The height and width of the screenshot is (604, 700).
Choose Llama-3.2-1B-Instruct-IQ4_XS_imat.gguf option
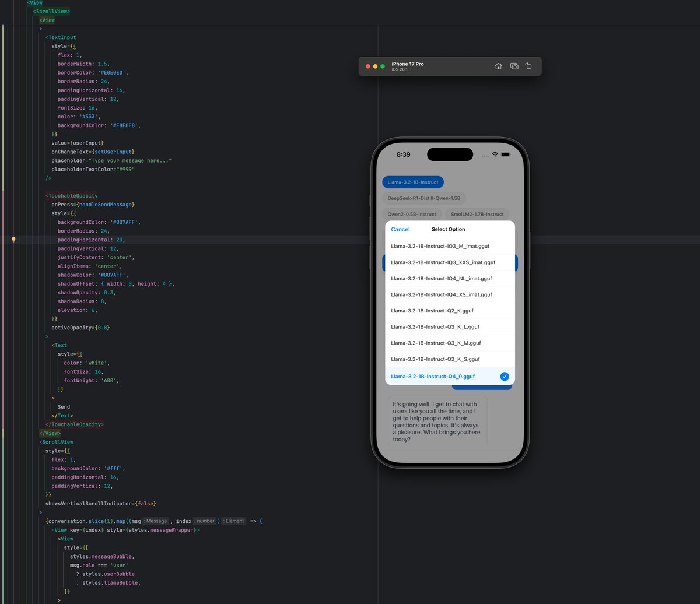click(450, 294)
